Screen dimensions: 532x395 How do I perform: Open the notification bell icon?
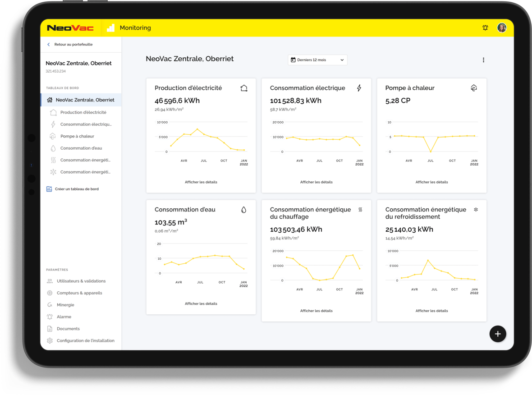485,28
